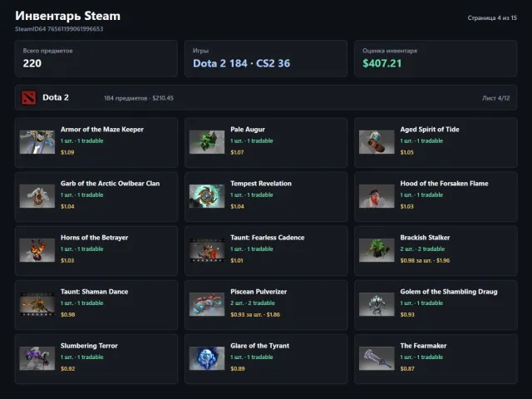Click the Pale Augur item name
Image resolution: width=532 pixels, height=399 pixels.
pos(248,130)
